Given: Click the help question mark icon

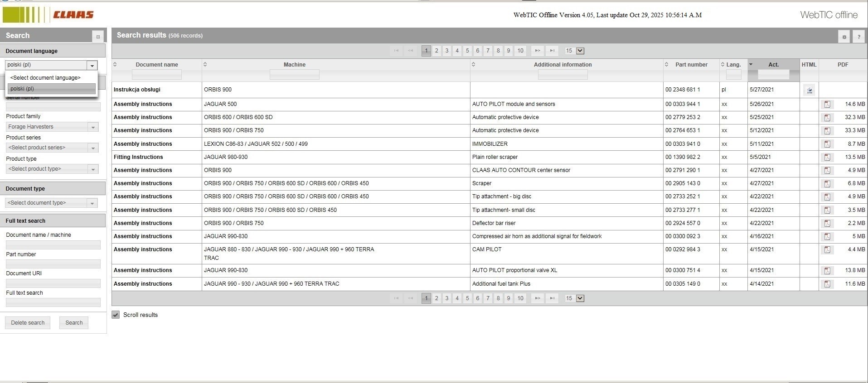Looking at the screenshot, I should [858, 37].
